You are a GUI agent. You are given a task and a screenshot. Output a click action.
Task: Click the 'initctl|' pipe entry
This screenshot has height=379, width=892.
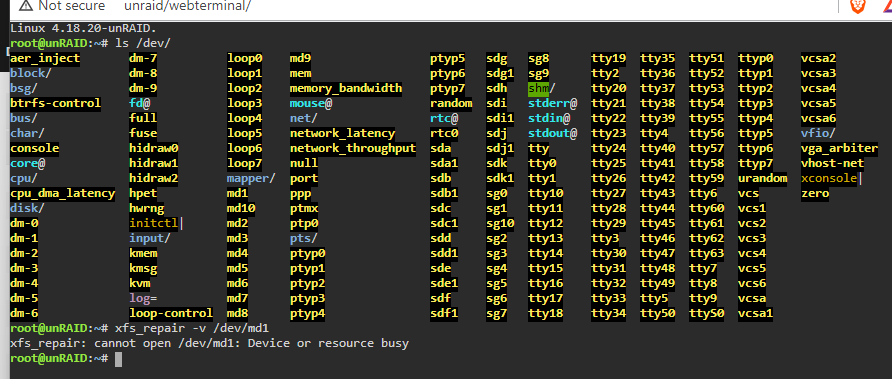click(x=156, y=223)
